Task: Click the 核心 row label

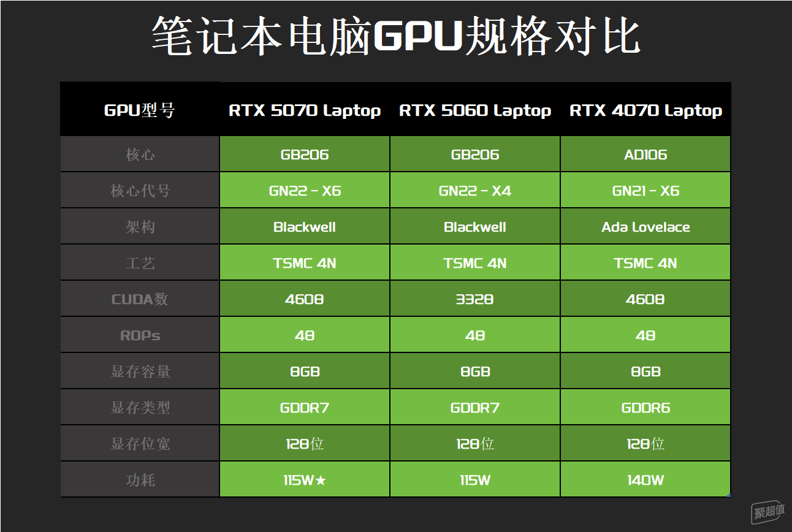Action: (x=140, y=154)
